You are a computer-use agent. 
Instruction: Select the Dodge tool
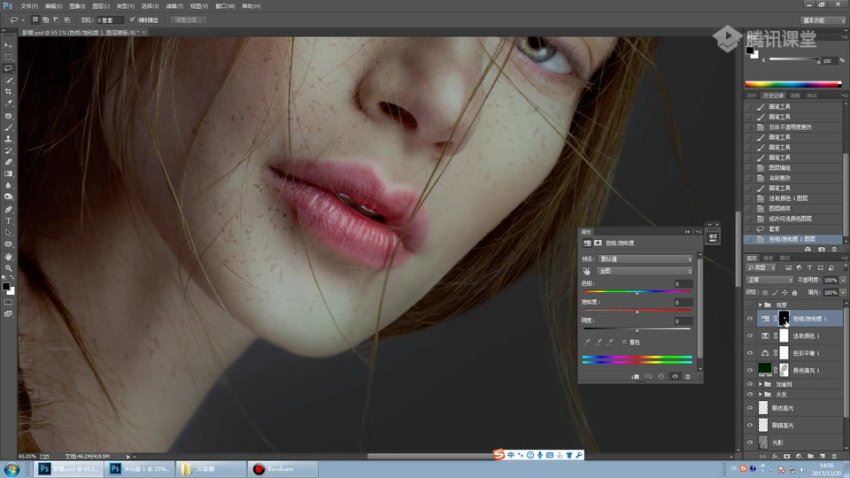(8, 197)
